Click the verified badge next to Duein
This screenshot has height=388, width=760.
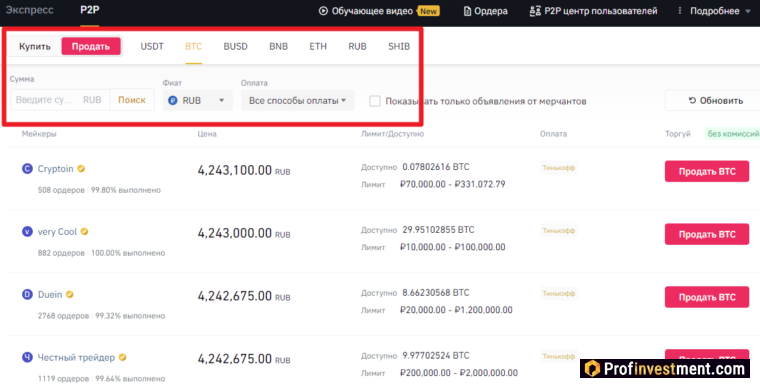click(70, 294)
